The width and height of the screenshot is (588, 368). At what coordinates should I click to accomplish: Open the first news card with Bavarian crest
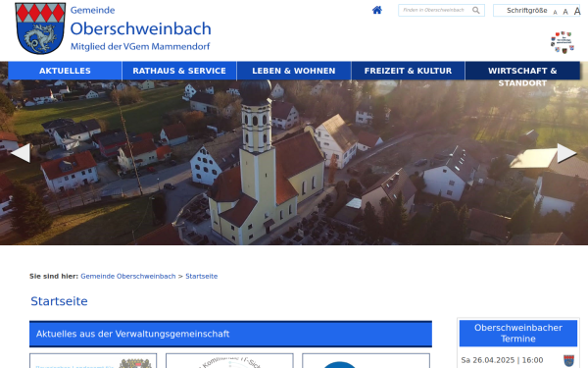tap(93, 361)
